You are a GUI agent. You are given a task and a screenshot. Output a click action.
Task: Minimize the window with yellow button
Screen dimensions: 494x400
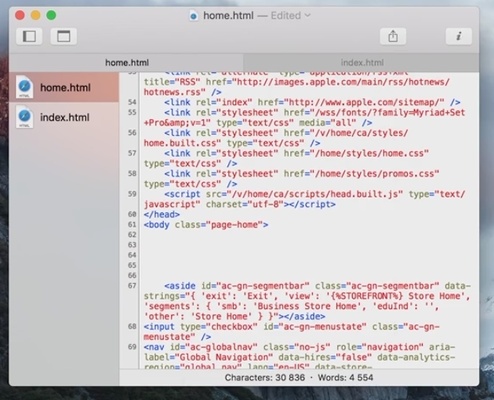point(35,15)
